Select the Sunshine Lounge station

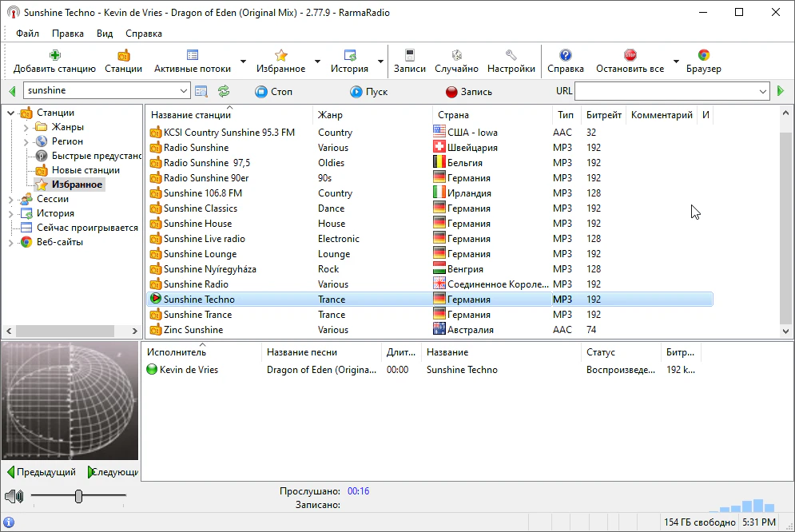pyautogui.click(x=429, y=254)
